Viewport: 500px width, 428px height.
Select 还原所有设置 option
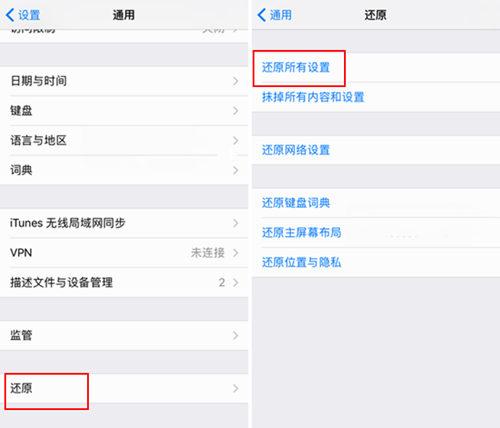pos(376,68)
